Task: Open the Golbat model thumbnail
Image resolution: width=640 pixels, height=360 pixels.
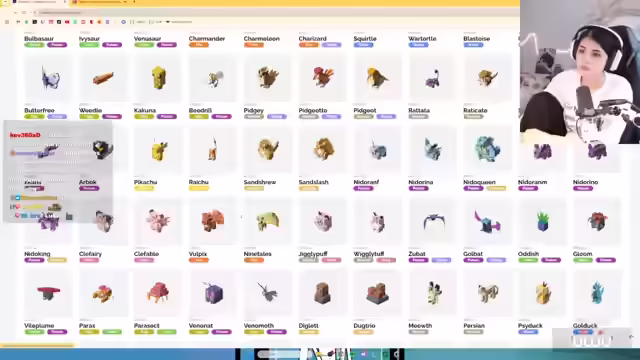Action: tap(487, 221)
